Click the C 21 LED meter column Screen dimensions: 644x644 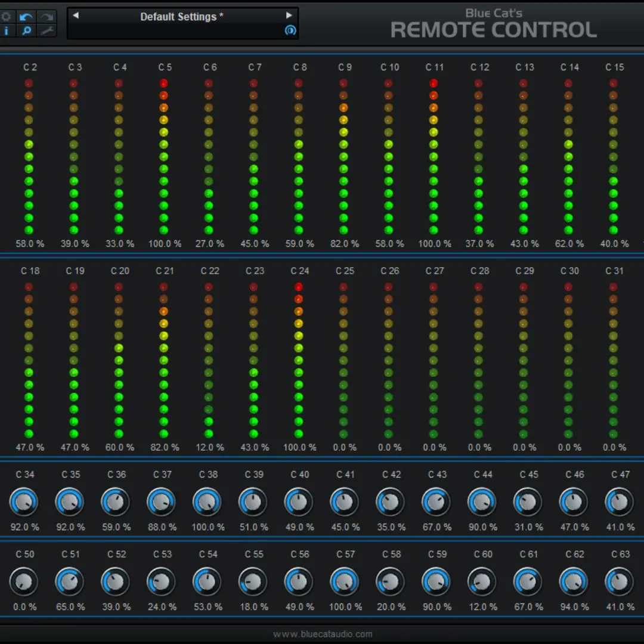click(x=164, y=360)
